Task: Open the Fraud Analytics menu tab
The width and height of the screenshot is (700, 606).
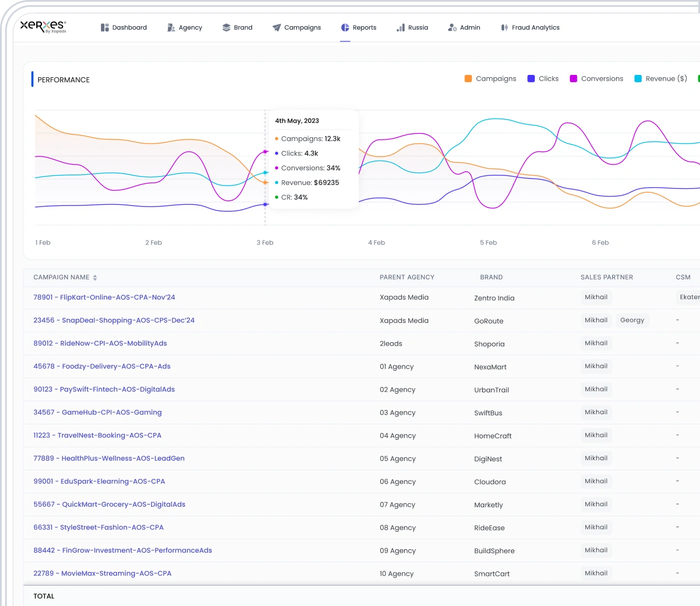Action: click(530, 27)
